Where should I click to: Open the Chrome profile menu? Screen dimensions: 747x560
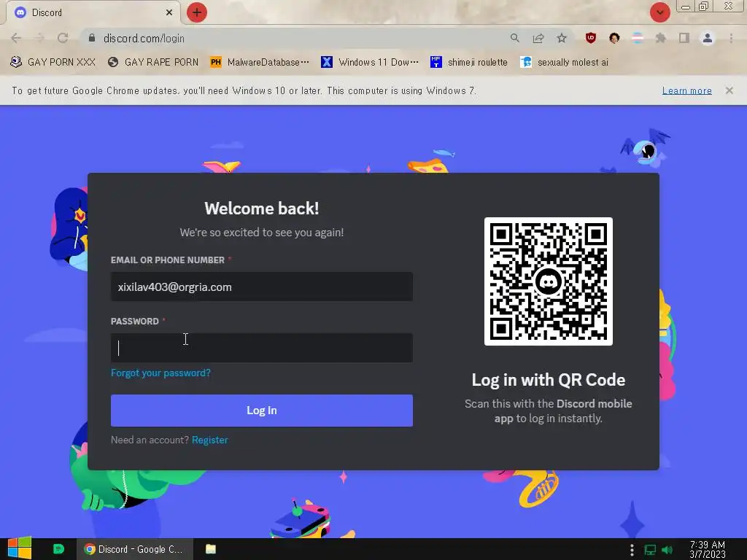pyautogui.click(x=708, y=38)
